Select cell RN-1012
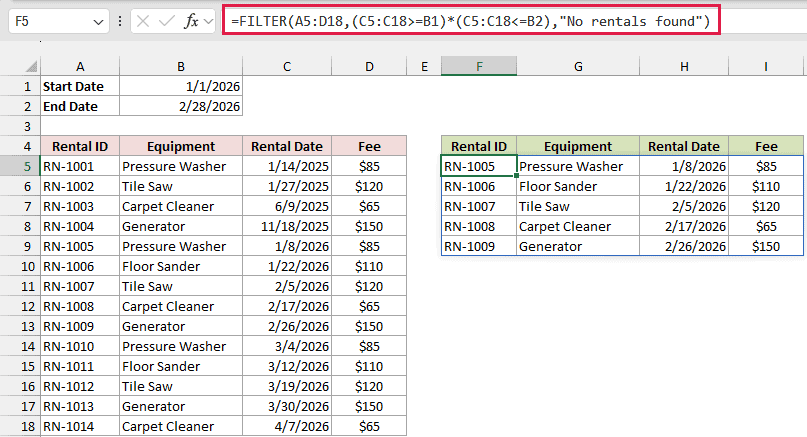This screenshot has width=807, height=437. (80, 387)
